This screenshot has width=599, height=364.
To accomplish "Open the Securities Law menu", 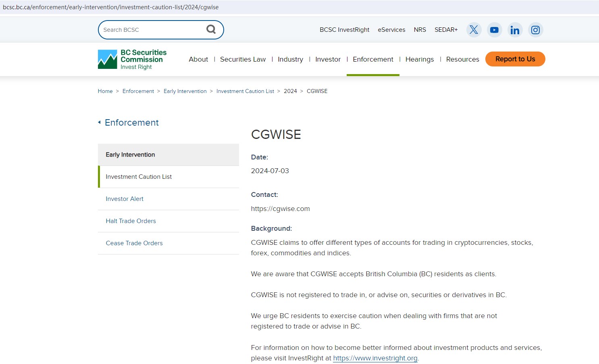I will (243, 59).
